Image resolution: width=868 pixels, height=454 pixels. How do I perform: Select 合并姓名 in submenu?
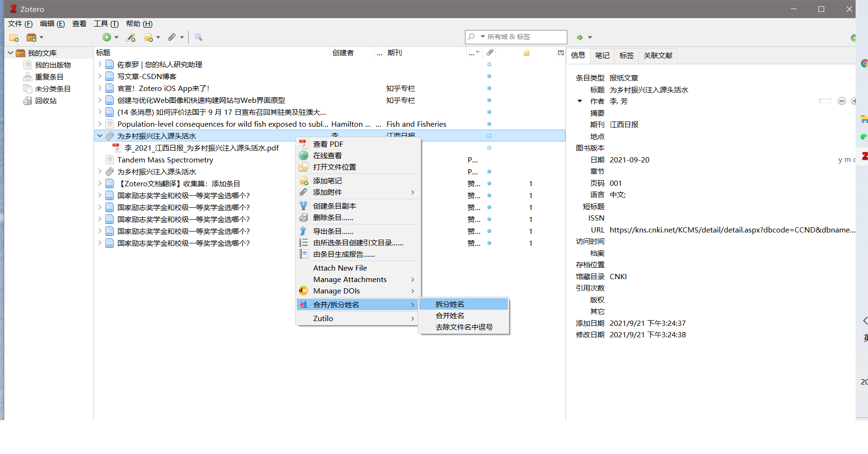point(464,315)
